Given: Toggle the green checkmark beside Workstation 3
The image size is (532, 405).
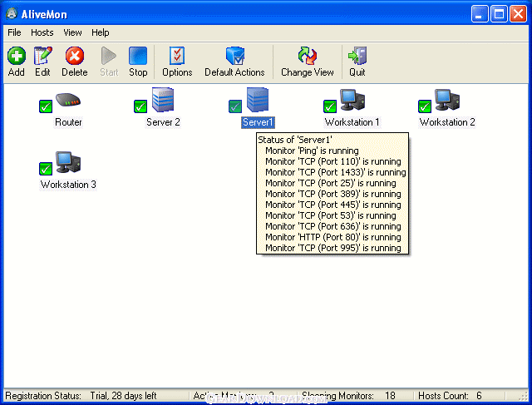Looking at the screenshot, I should 46,169.
